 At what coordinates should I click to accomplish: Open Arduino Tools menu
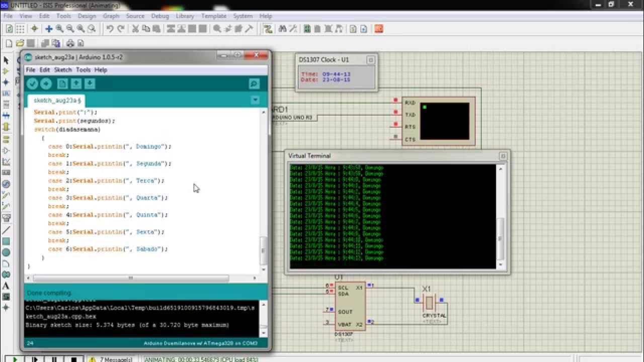83,70
